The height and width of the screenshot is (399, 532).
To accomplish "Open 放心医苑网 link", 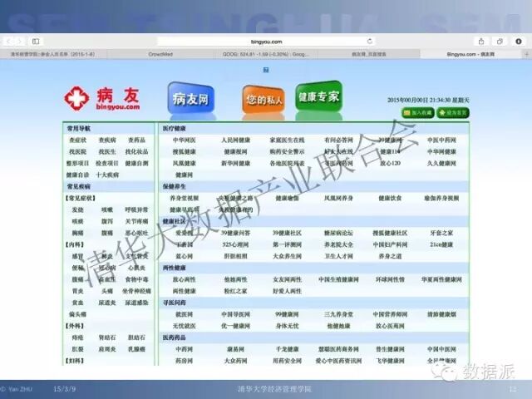I will (390, 326).
